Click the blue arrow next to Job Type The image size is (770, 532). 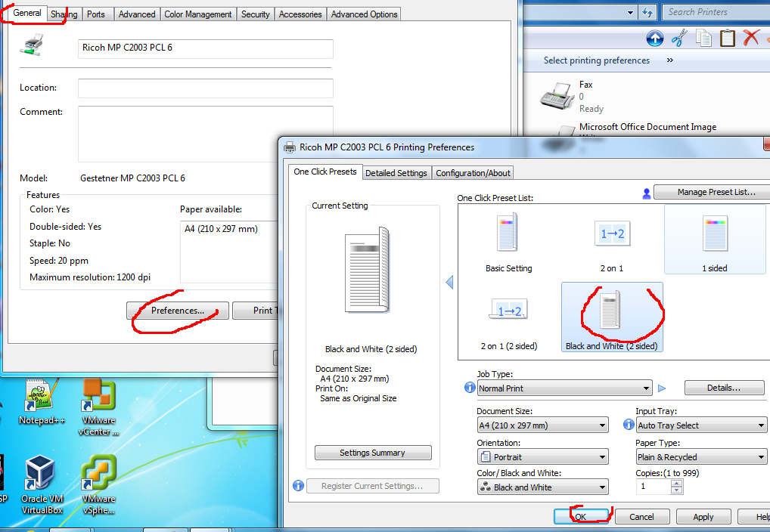coord(662,388)
